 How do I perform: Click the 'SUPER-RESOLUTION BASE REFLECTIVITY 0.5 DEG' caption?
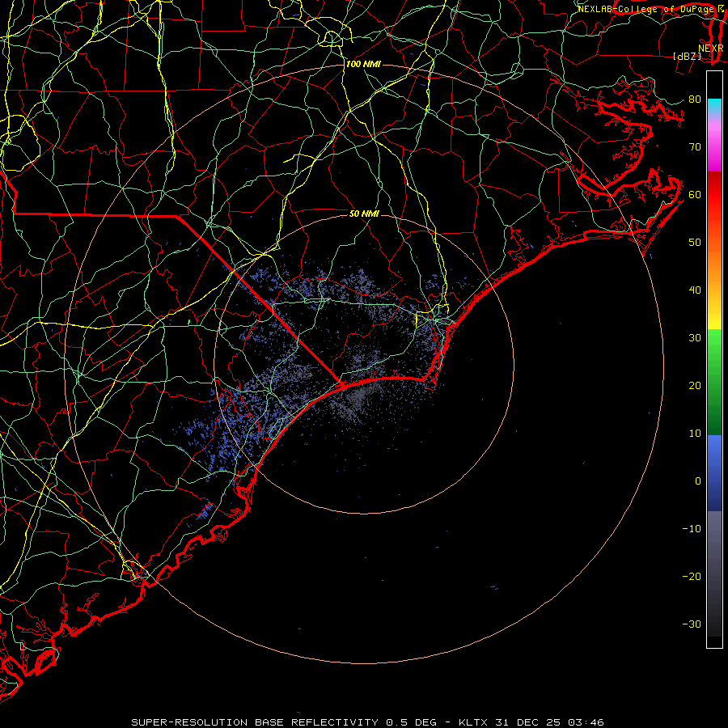click(x=284, y=722)
